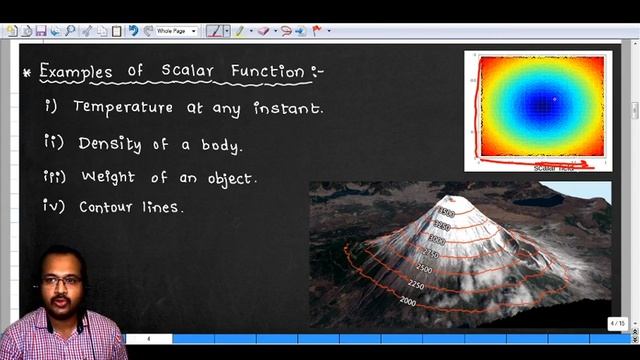Click the presenter webcam overlay

pyautogui.click(x=62, y=303)
